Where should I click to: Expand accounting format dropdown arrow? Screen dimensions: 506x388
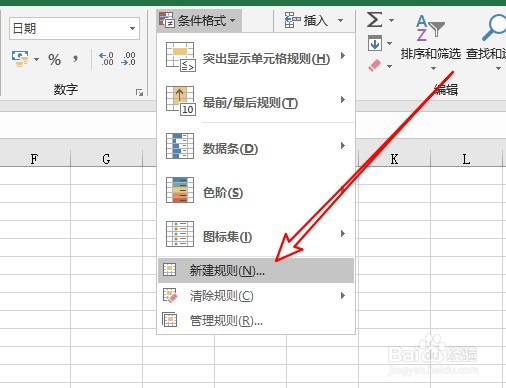point(36,60)
